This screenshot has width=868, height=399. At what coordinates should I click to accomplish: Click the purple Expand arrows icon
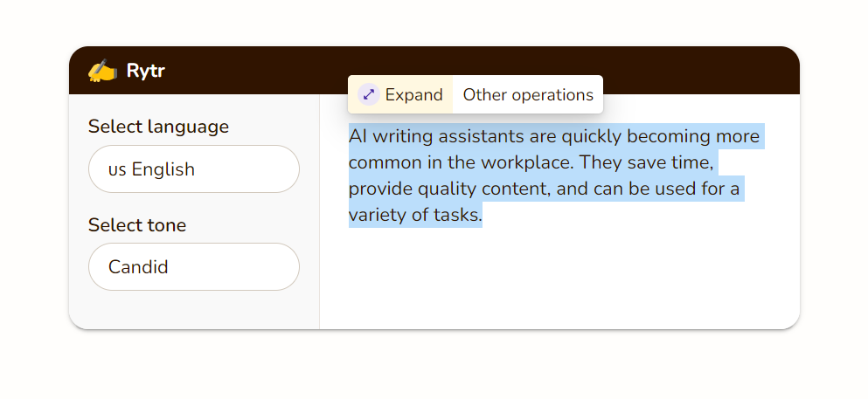pos(369,94)
